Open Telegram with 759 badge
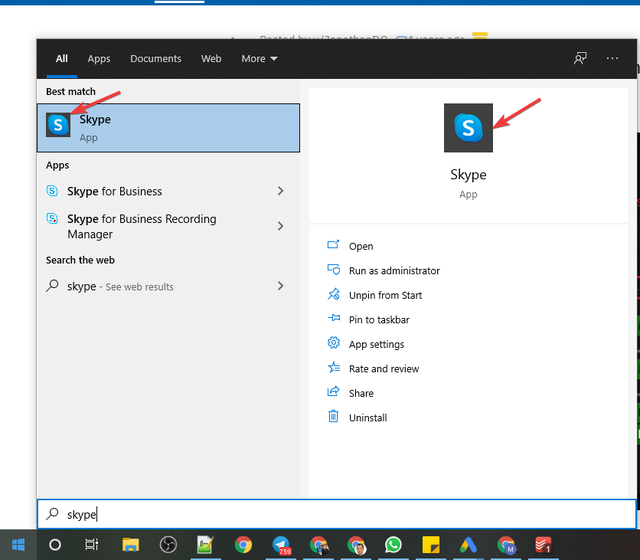Screen dimensions: 640x560 [x=281, y=545]
